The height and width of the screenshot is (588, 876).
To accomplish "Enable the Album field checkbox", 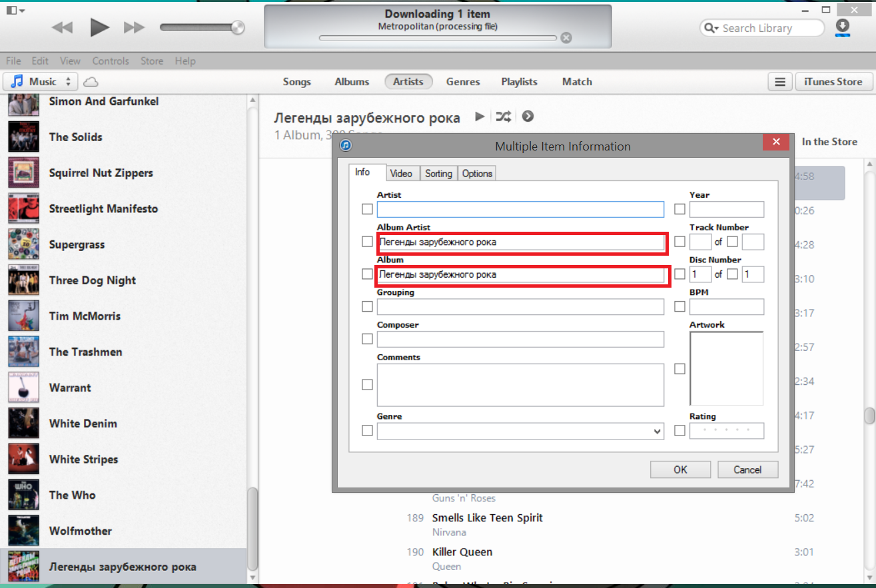I will (367, 274).
